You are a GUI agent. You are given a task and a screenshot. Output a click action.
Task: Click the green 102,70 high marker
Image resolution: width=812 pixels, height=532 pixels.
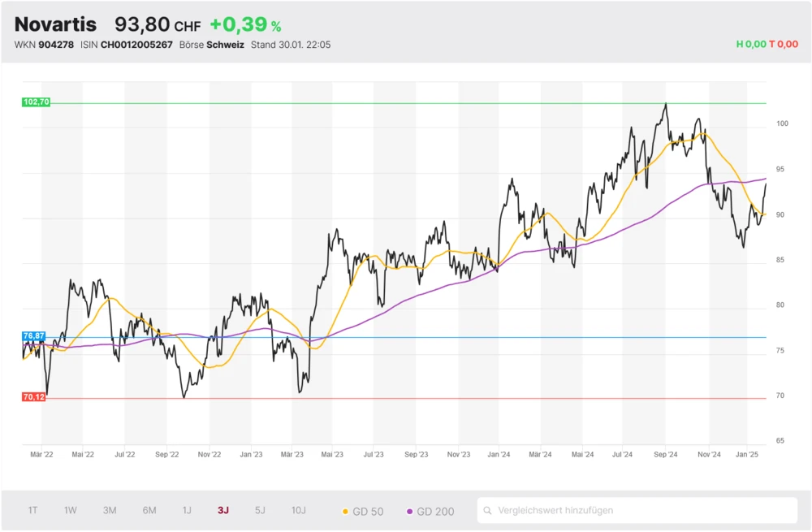click(x=37, y=102)
